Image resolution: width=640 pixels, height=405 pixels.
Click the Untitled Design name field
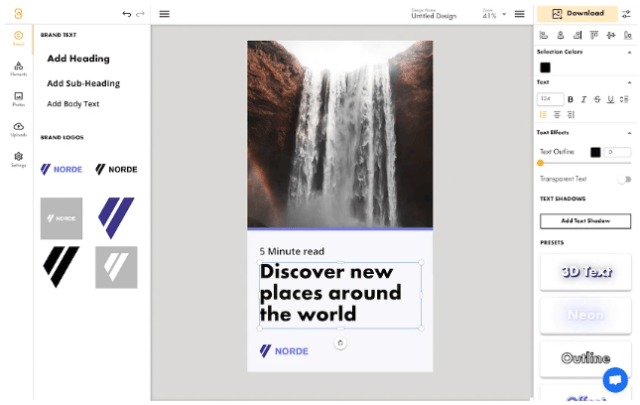pyautogui.click(x=432, y=16)
